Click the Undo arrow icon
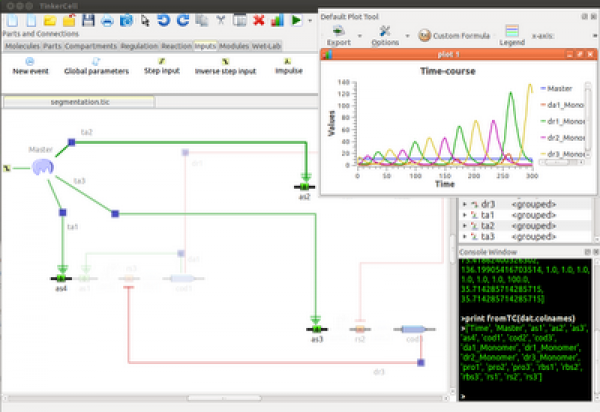600x412 pixels. [164, 19]
